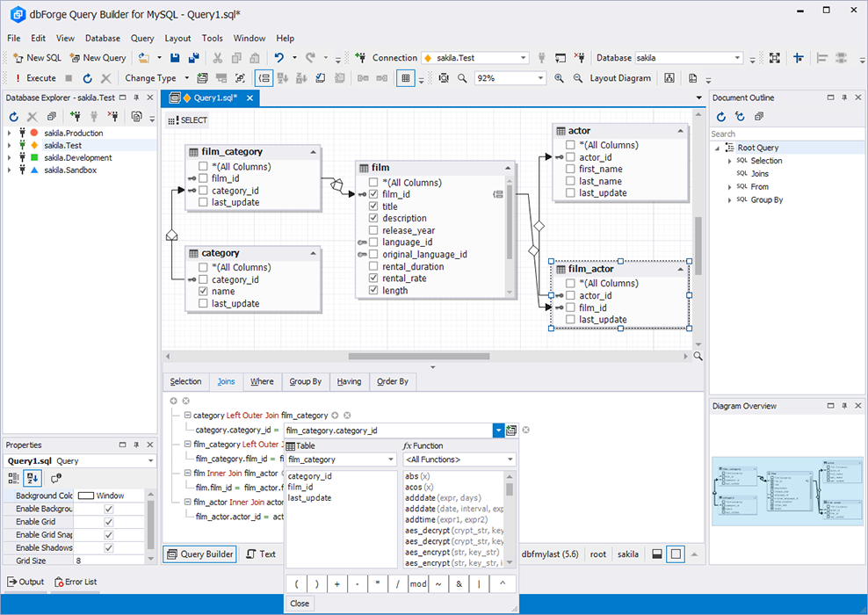The width and height of the screenshot is (868, 615).
Task: Switch to the Joins tab
Action: 225,381
